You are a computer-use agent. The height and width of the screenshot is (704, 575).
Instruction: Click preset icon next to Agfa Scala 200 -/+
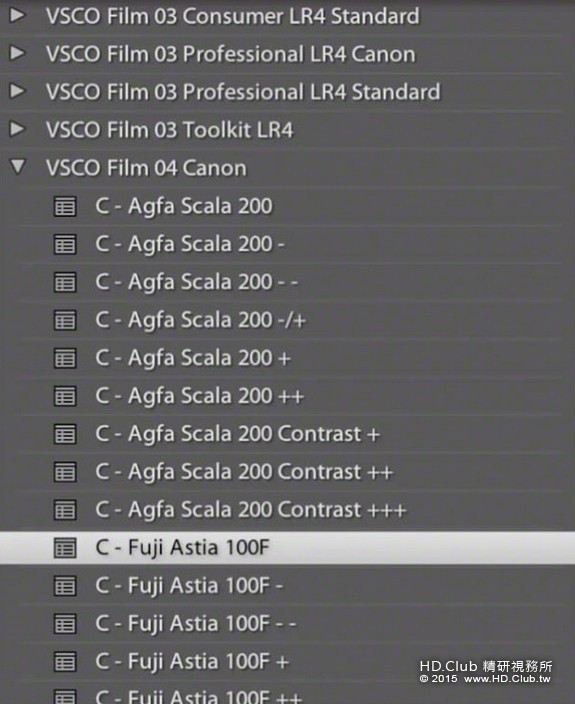[65, 320]
